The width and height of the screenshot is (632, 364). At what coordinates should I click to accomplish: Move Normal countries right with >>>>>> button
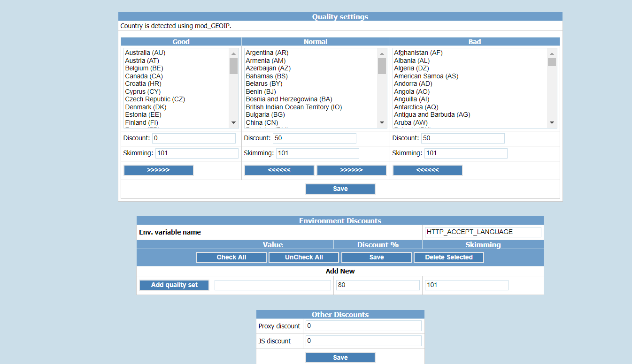[352, 170]
